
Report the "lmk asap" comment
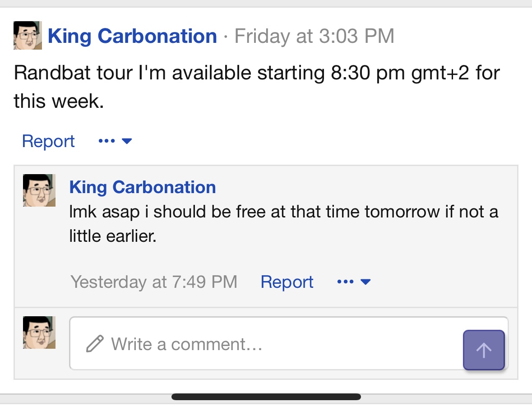pos(287,282)
